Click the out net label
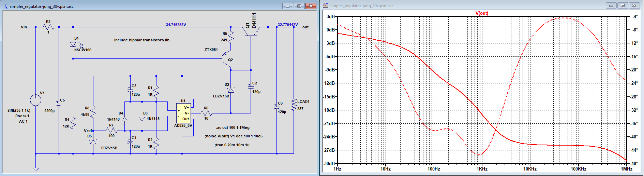644x176 pixels. 305,27
